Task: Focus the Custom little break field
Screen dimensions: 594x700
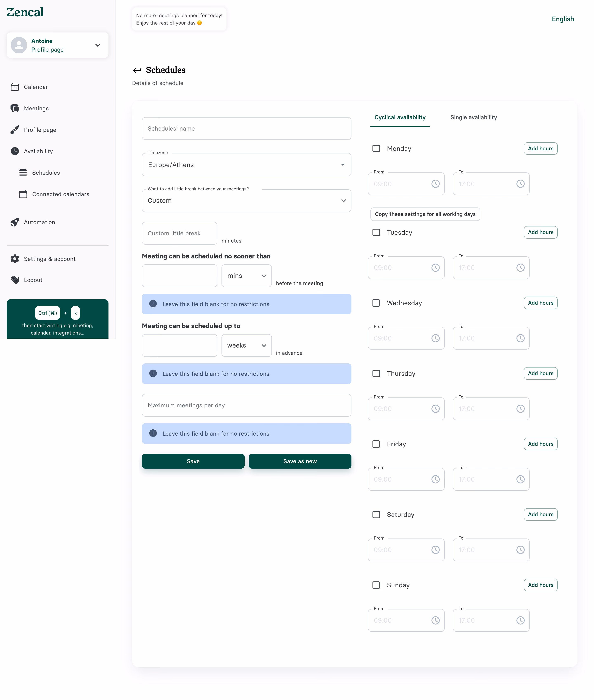Action: (x=179, y=233)
